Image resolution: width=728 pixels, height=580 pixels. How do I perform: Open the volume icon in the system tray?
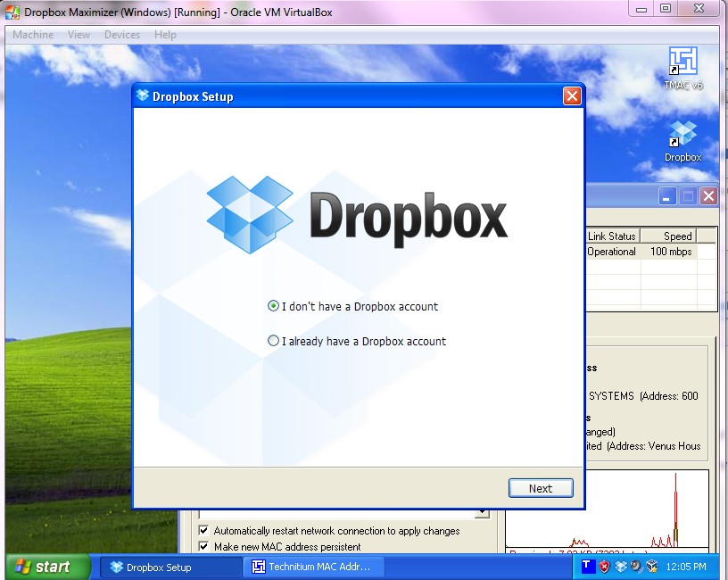[635, 567]
